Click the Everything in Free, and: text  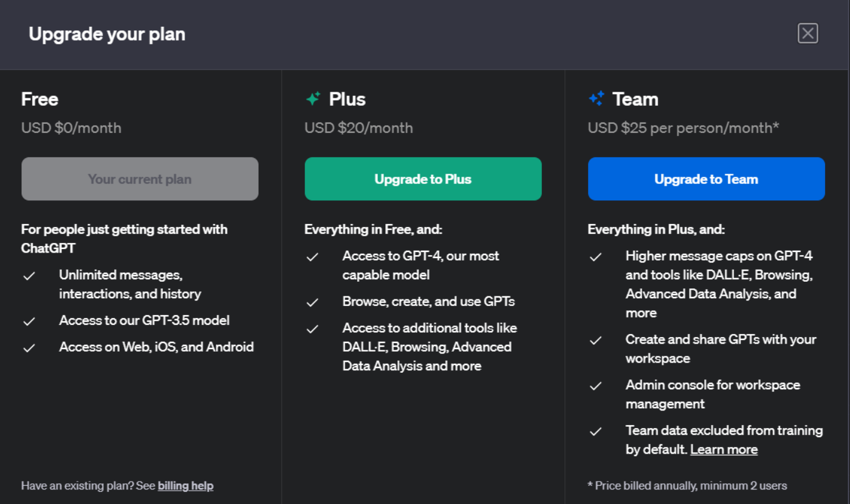(x=374, y=230)
